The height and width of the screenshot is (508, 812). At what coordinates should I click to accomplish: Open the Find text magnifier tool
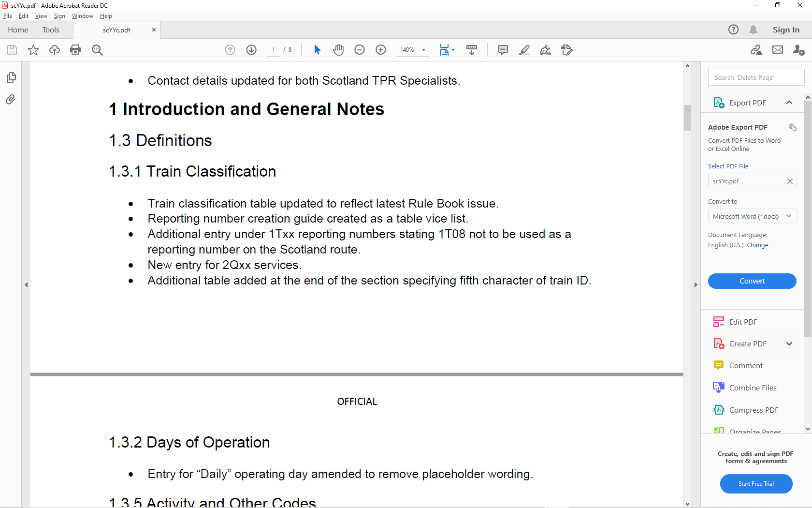[x=97, y=50]
